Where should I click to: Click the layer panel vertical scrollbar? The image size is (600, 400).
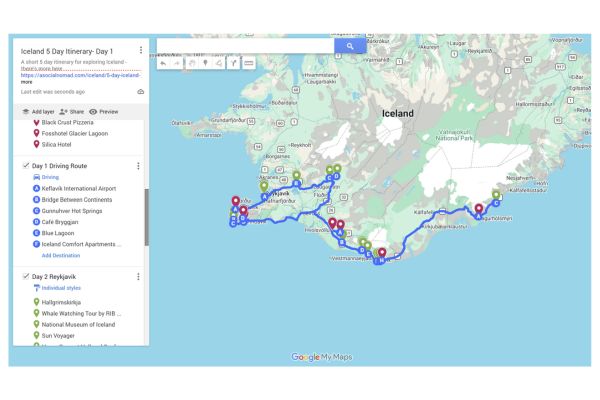tap(146, 217)
